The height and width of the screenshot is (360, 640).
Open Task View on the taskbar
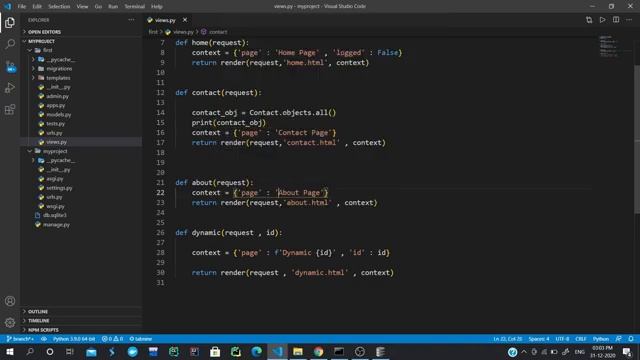(70, 351)
